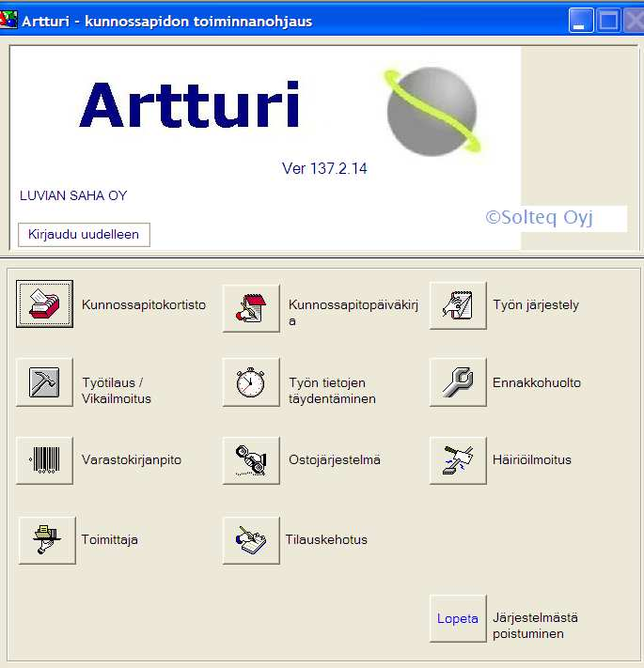Click the Varastokirjanpito text label
Viewport: 644px width, 668px height.
[132, 459]
